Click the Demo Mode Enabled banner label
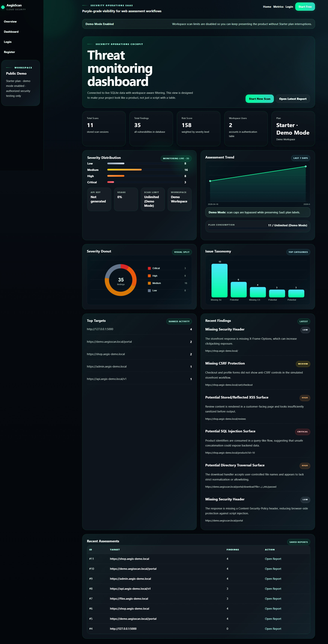Screen dimensions: 328x644 pos(100,24)
